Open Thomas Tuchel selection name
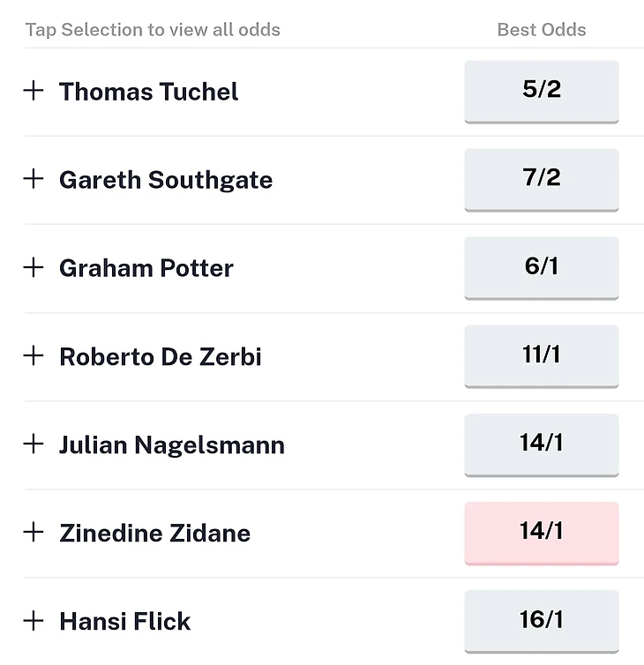Viewport: 644px width, 665px height. (x=148, y=92)
